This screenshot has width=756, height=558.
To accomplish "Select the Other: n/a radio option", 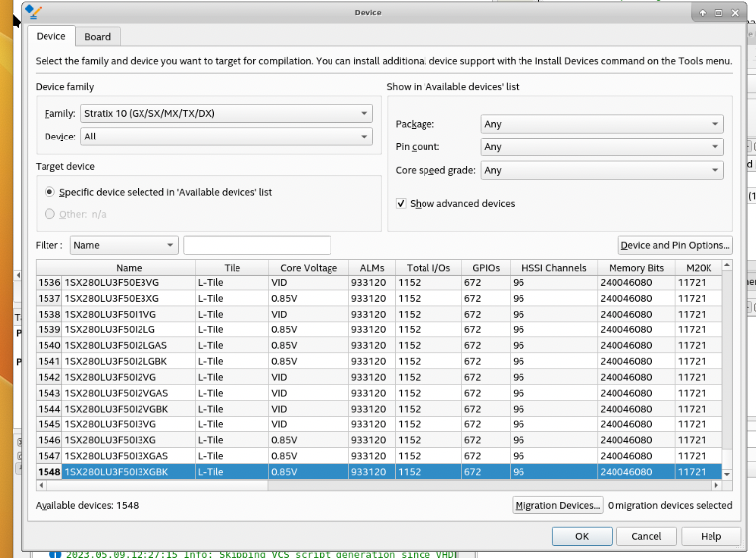I will 50,214.
